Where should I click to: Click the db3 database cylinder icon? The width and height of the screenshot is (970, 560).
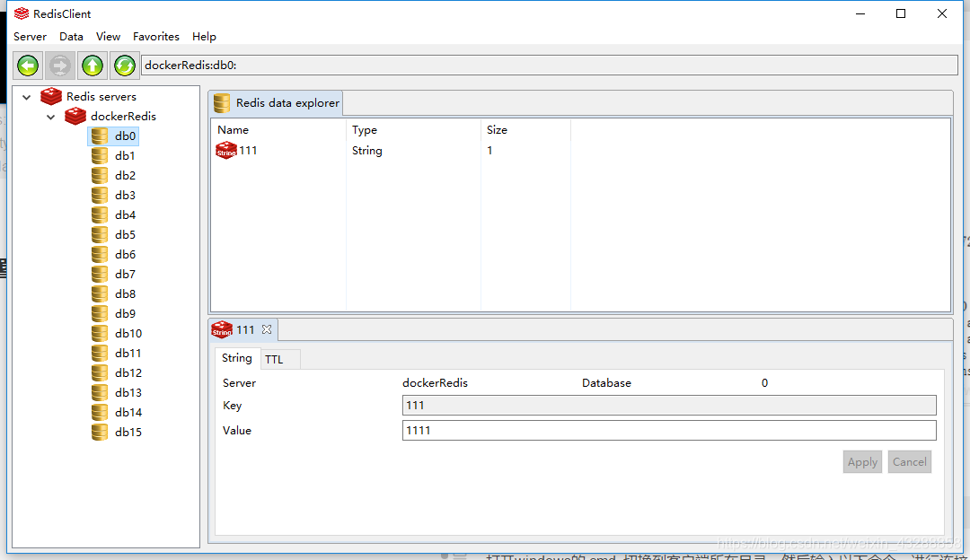pos(100,196)
